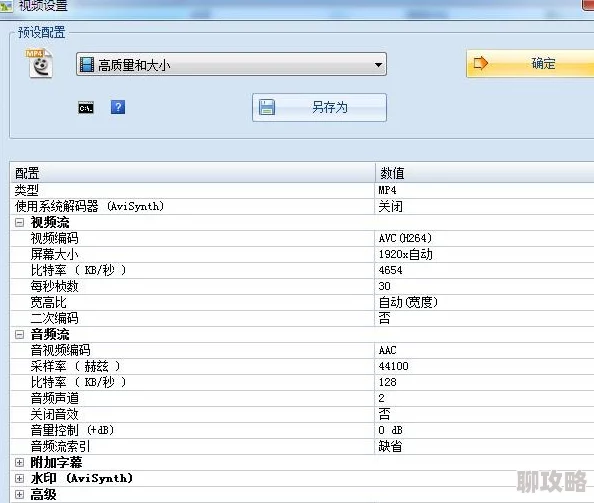
Task: Click the 2 audio channels value
Action: pos(381,398)
